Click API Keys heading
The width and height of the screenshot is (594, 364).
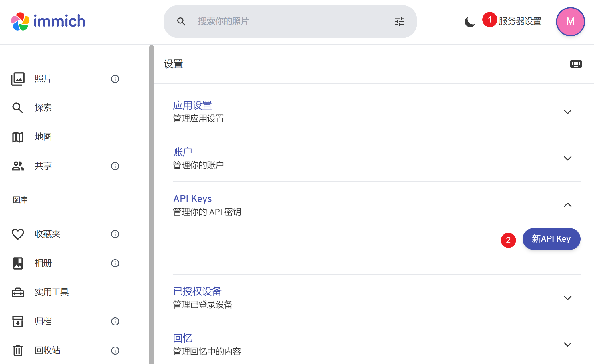click(192, 198)
